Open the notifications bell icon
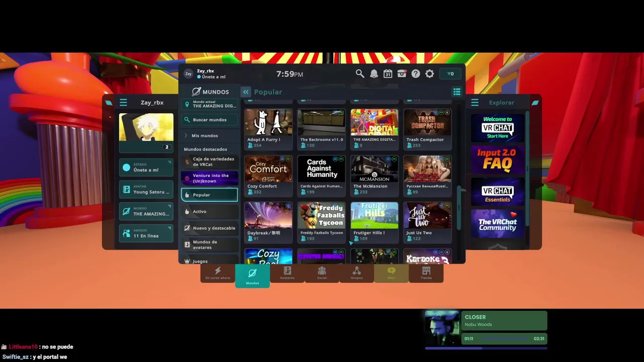Viewport: 644px width, 362px height. pos(374,74)
